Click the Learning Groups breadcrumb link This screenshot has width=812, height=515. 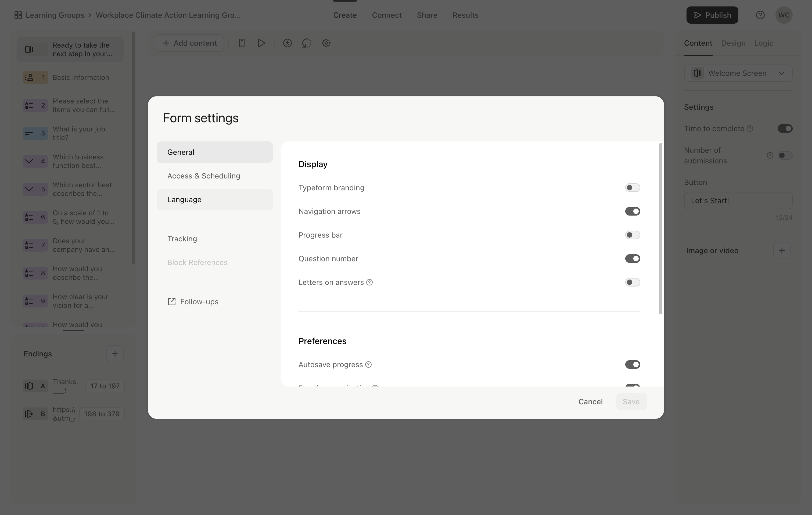(55, 15)
